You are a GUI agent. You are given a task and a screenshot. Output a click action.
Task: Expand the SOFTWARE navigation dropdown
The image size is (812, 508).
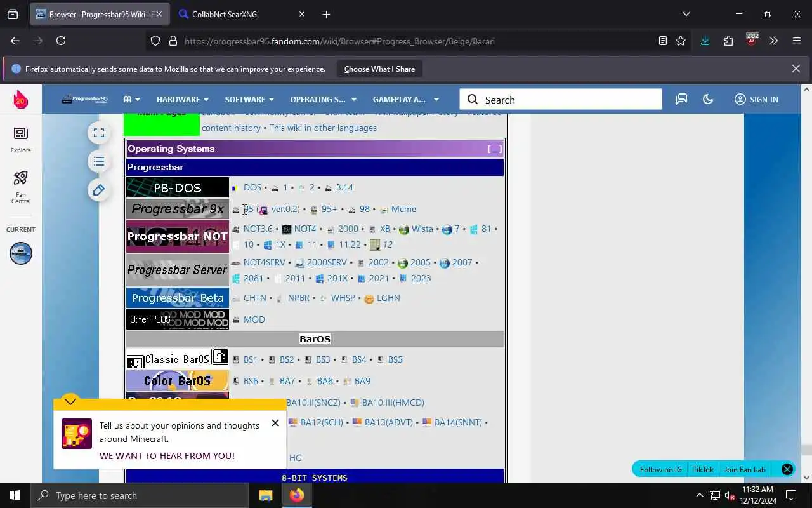tap(249, 99)
